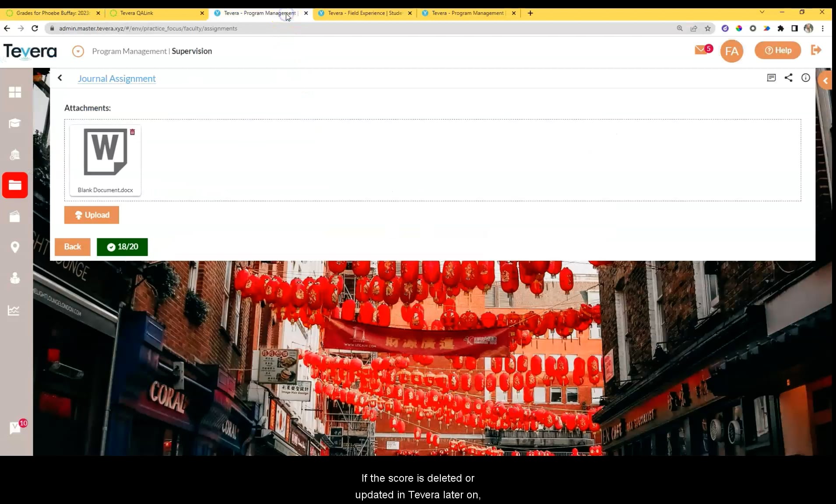The height and width of the screenshot is (504, 836).
Task: Delete Blank Document.docx via trash icon
Action: pos(133,132)
